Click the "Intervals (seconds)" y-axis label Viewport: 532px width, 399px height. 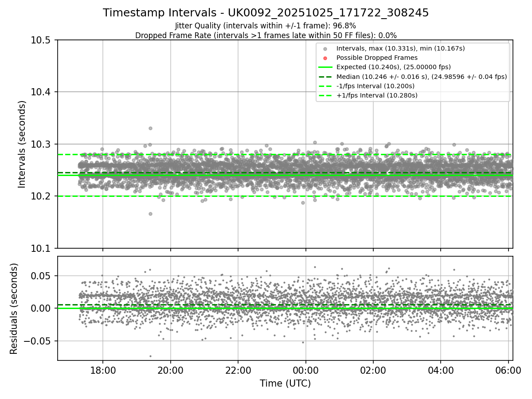pos(22,144)
